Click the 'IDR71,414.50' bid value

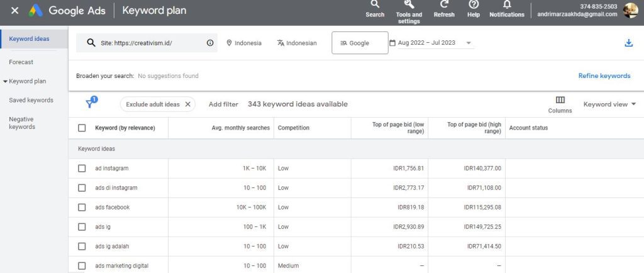[x=484, y=247]
